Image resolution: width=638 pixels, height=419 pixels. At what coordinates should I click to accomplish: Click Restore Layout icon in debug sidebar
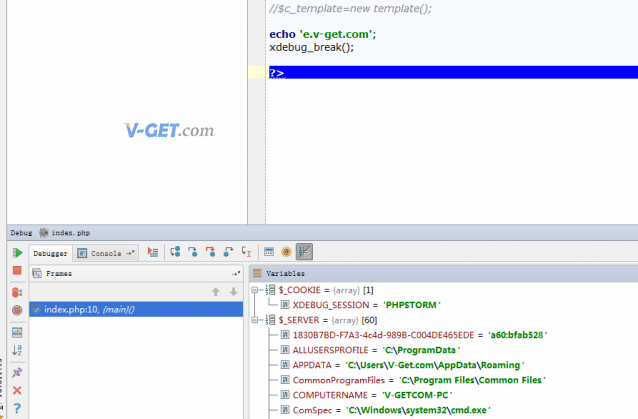click(17, 332)
